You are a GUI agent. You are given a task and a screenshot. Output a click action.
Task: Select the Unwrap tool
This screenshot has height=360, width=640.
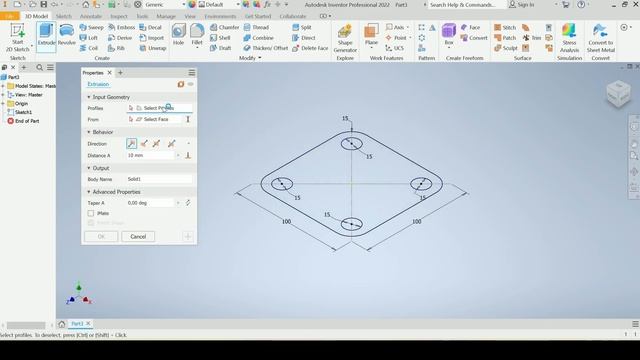pyautogui.click(x=153, y=48)
